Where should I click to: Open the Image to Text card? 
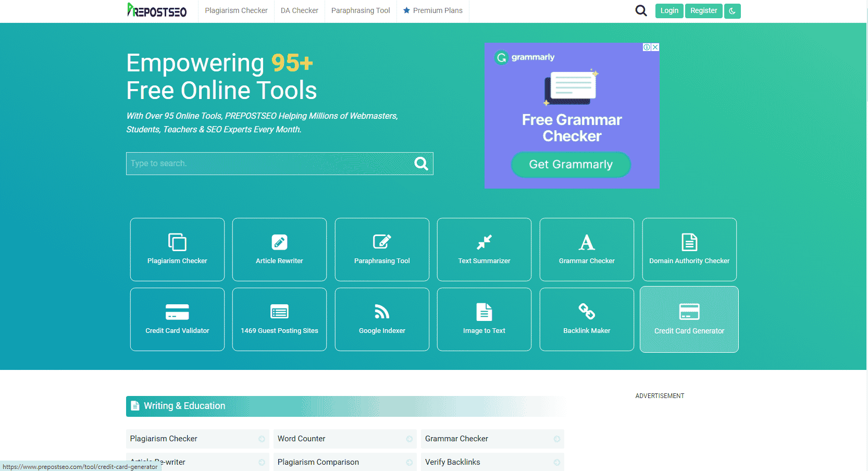(484, 319)
